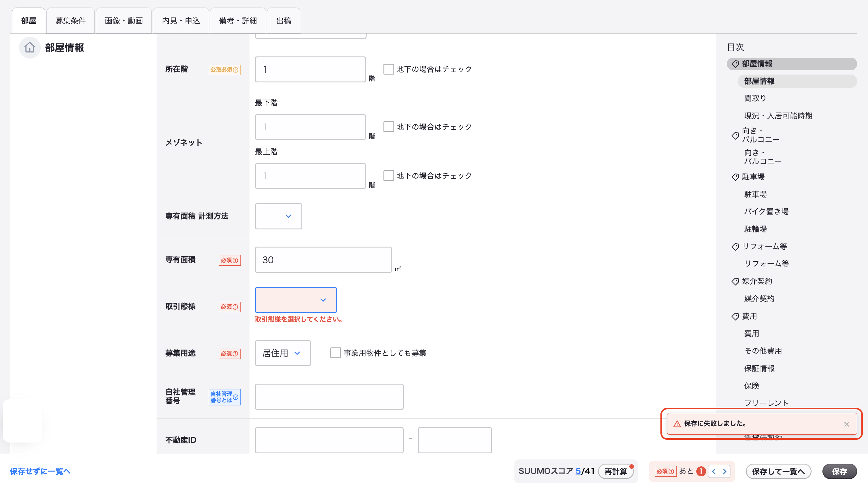Open the 募集用途 居住用 dropdown
Image resolution: width=868 pixels, height=489 pixels.
point(283,353)
